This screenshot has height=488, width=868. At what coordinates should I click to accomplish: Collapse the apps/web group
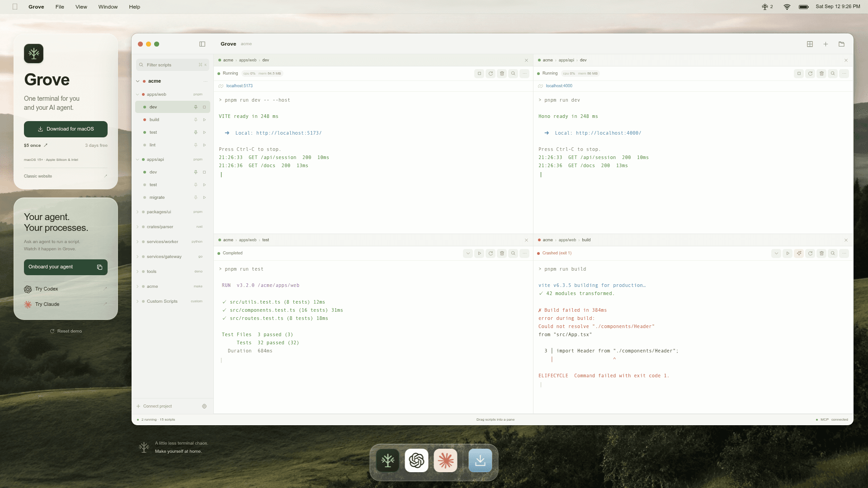tap(137, 94)
